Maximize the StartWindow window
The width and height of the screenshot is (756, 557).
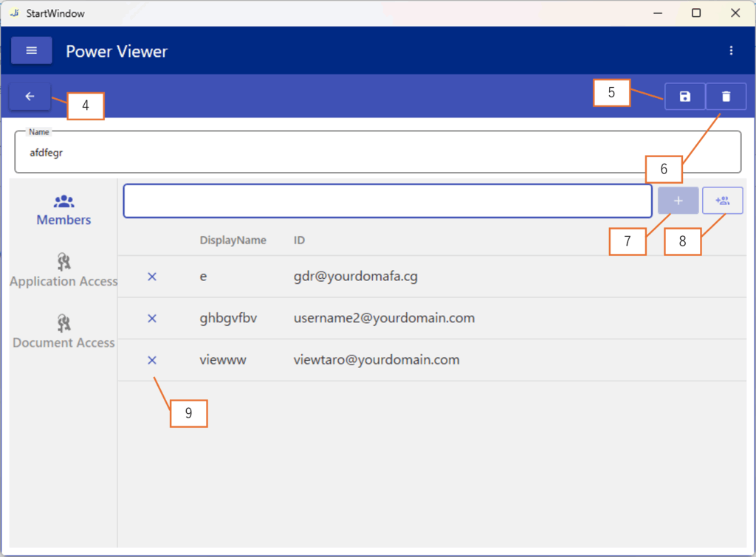point(695,13)
